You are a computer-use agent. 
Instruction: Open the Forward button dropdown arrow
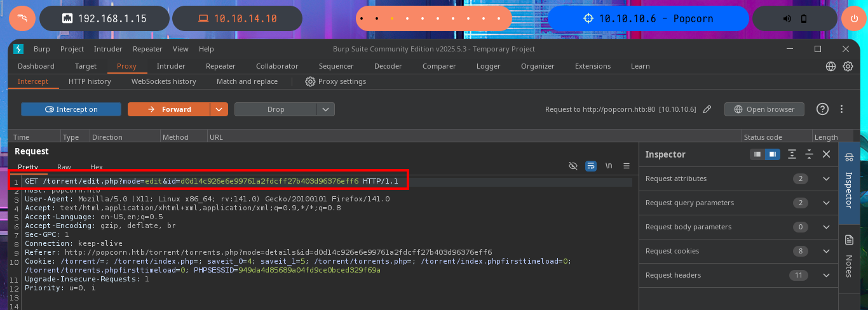point(219,109)
